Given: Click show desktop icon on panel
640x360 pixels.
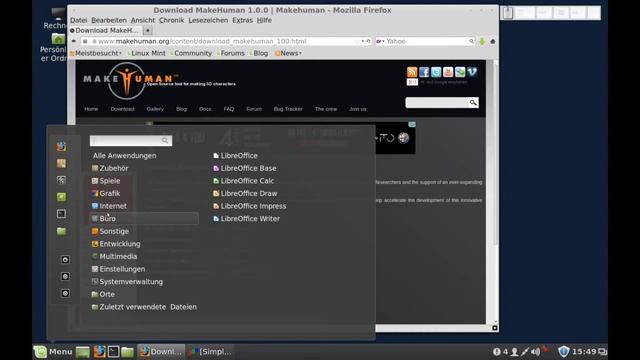Looking at the screenshot, I should 83,351.
